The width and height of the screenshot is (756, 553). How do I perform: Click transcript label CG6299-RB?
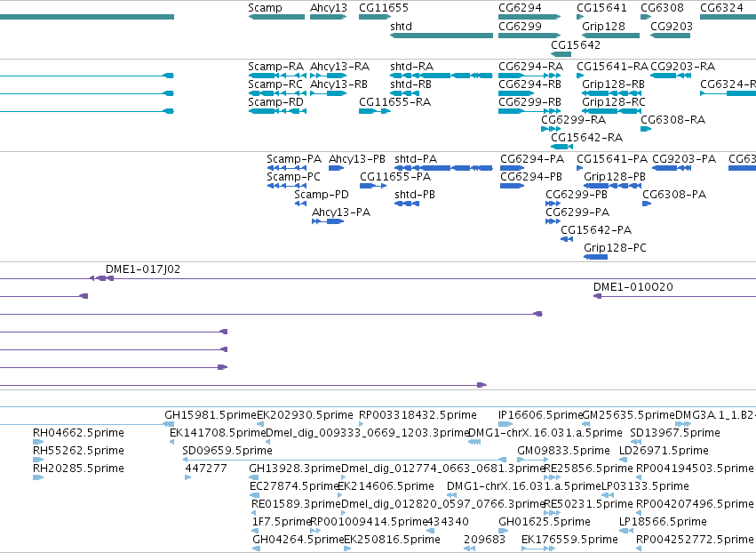[529, 102]
